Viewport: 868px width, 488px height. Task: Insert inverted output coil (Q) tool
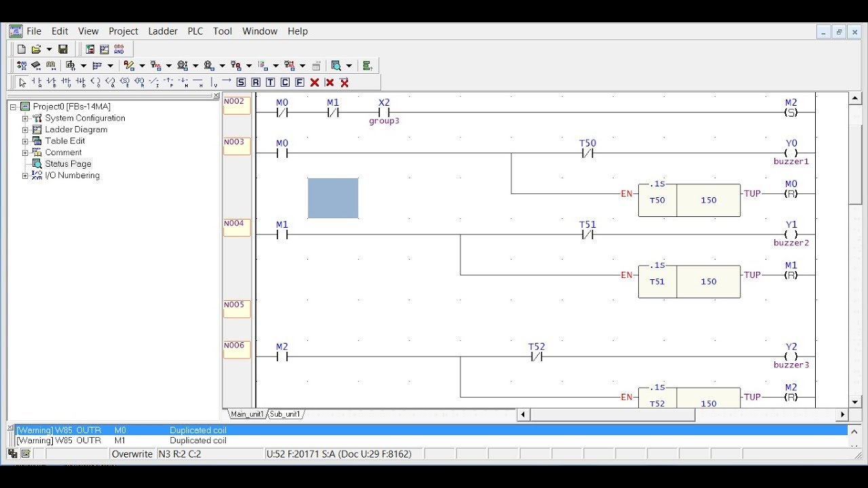110,83
